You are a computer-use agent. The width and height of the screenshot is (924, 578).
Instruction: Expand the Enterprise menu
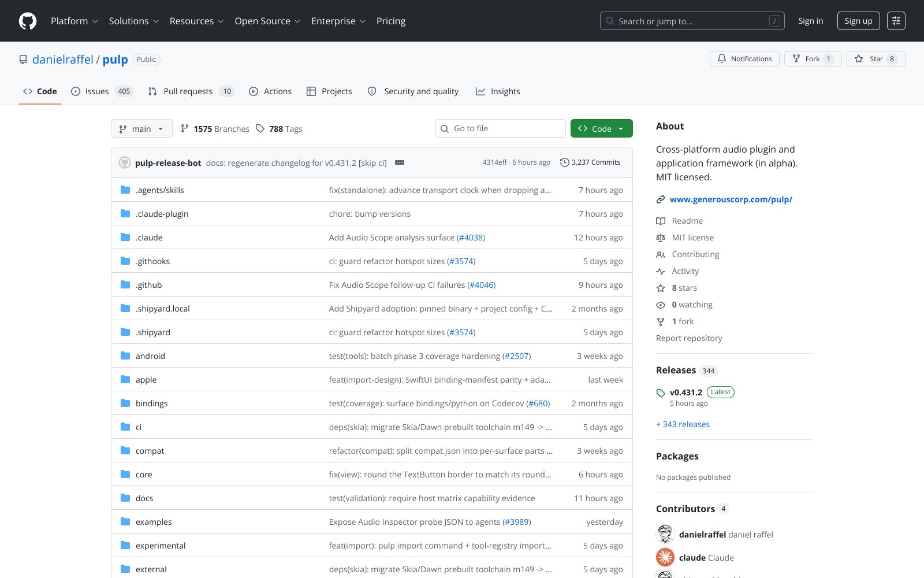click(x=338, y=21)
